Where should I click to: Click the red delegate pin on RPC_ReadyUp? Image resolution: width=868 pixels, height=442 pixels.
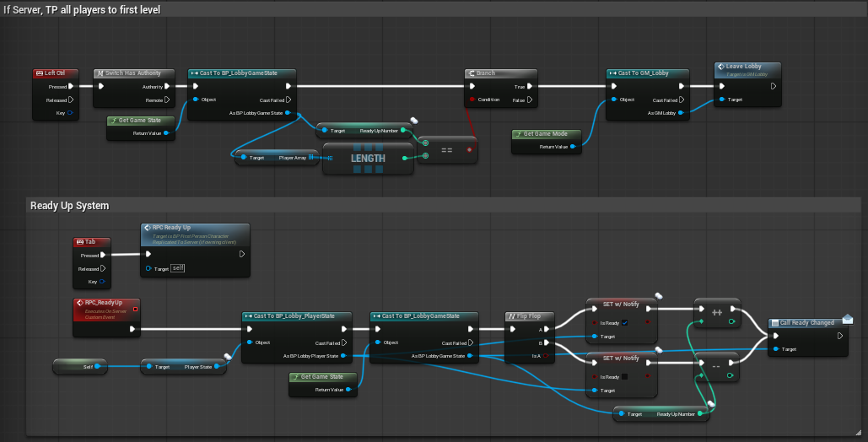tap(135, 309)
